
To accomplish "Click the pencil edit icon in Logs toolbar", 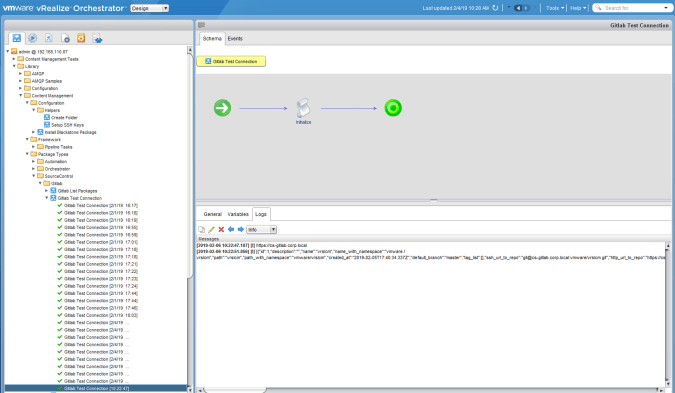I will (x=211, y=229).
